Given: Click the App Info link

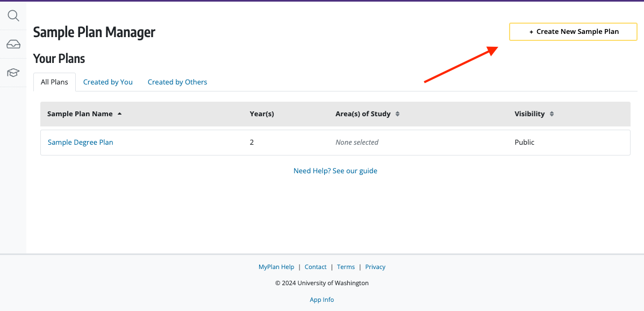Looking at the screenshot, I should [x=321, y=300].
